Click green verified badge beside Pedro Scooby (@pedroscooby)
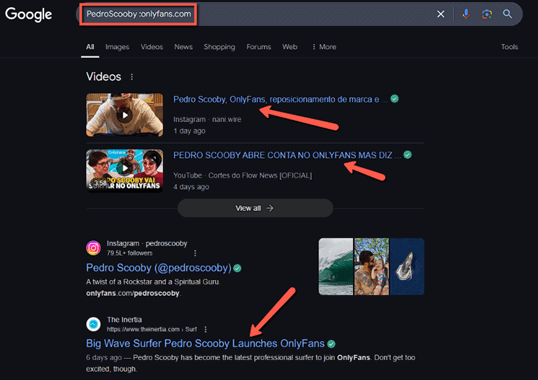538x380 pixels. [x=237, y=268]
